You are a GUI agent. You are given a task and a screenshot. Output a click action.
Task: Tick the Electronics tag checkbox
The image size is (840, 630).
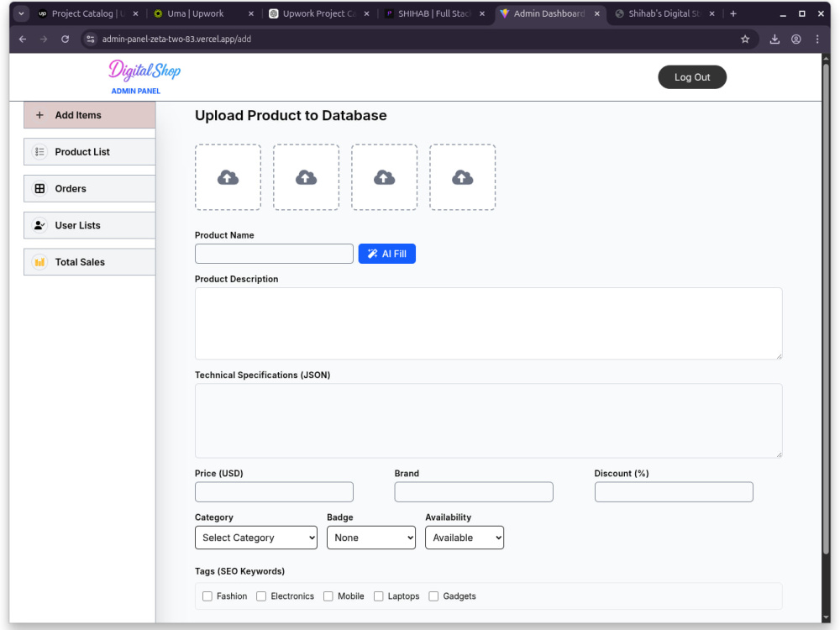click(x=261, y=596)
